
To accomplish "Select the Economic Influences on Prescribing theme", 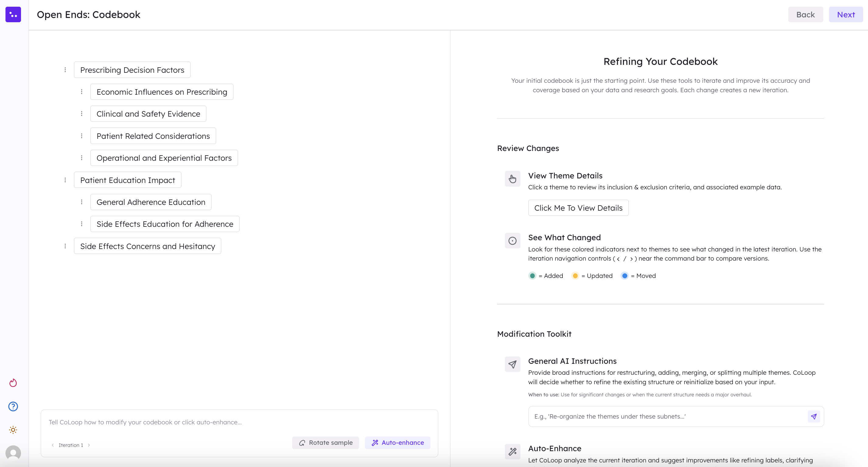I will (x=162, y=92).
